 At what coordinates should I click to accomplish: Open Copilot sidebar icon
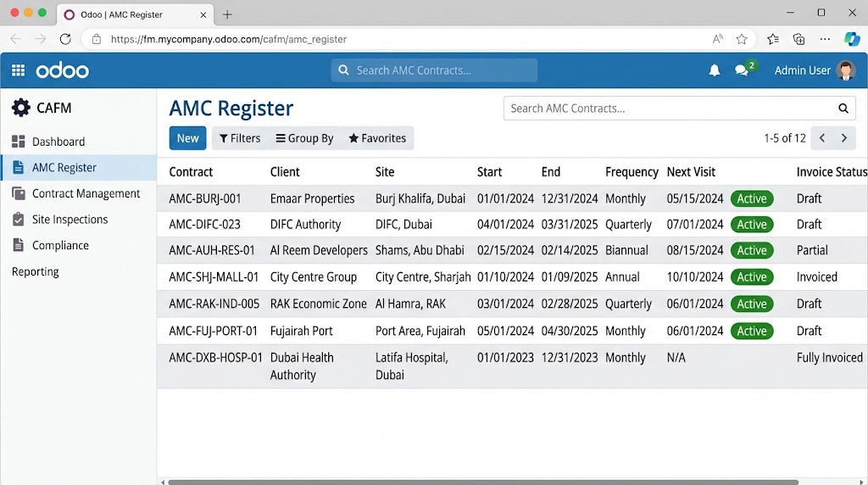point(852,39)
